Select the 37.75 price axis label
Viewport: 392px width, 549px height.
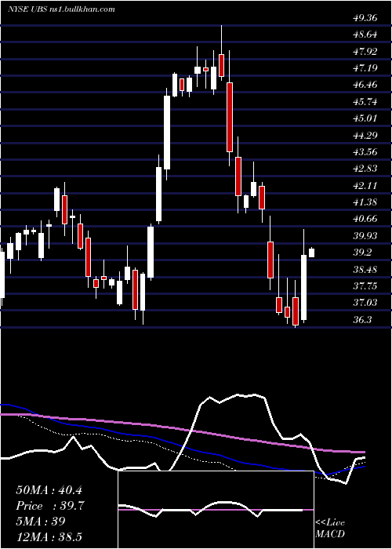coord(365,286)
